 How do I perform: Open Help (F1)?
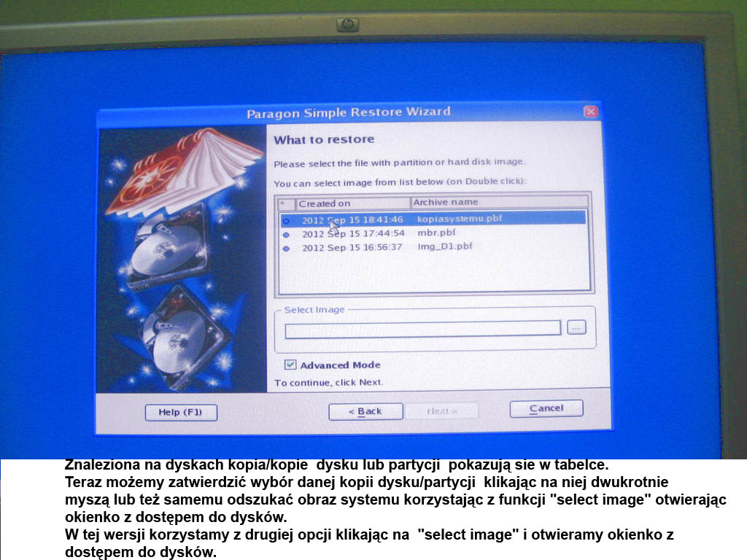coord(181,413)
